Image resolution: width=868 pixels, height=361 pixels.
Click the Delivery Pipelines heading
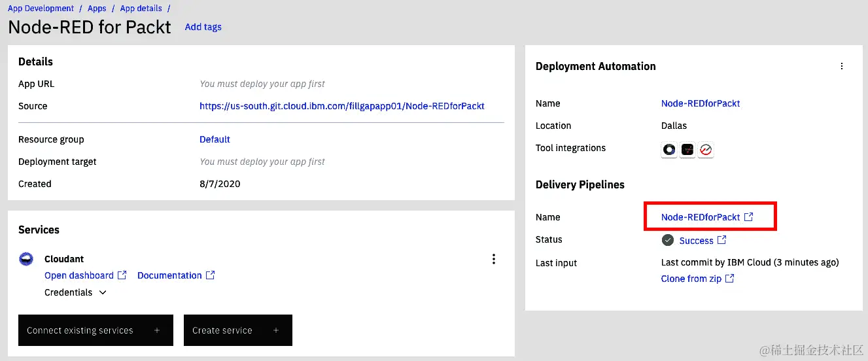point(580,184)
